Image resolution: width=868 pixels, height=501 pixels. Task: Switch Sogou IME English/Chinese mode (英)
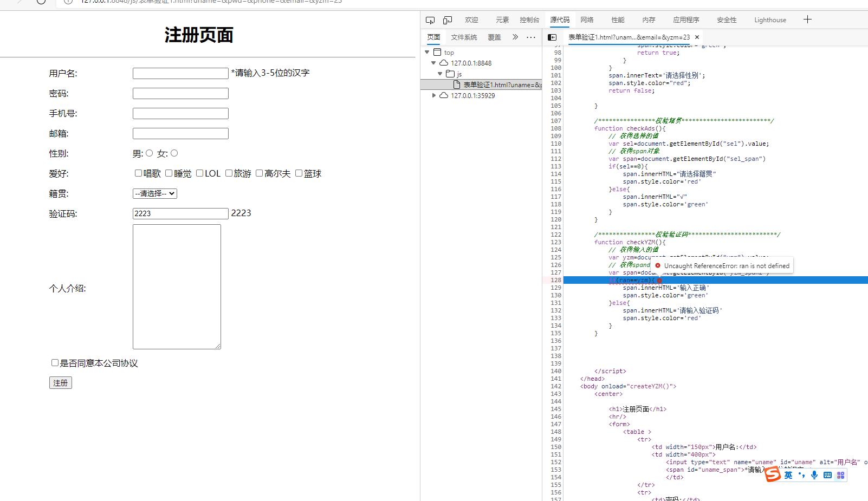tap(788, 475)
